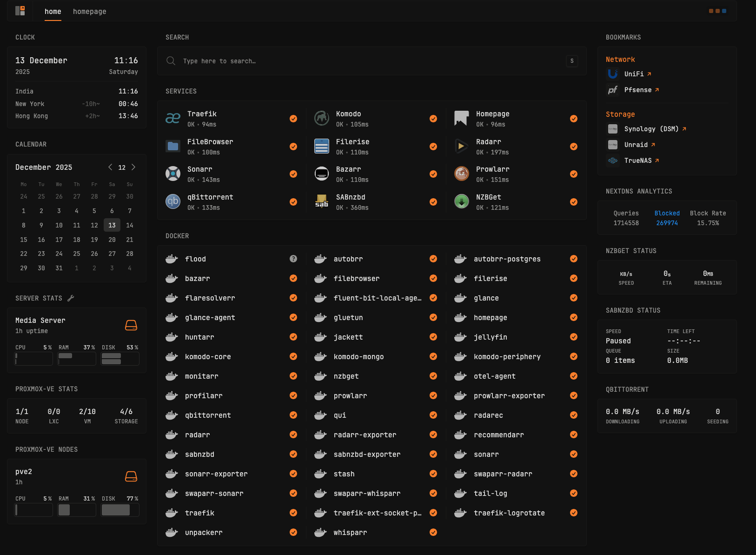The image size is (756, 555).
Task: Open the UniFi bookmark link
Action: click(x=637, y=74)
